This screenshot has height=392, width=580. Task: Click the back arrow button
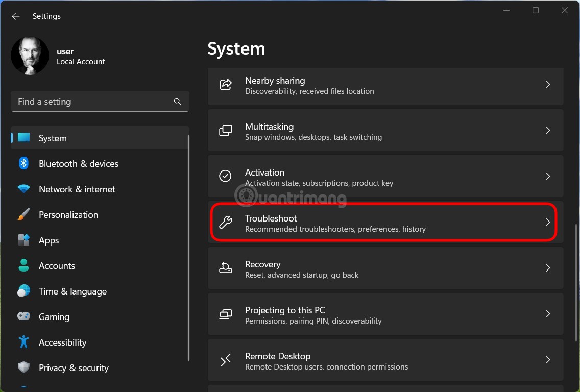coord(15,16)
